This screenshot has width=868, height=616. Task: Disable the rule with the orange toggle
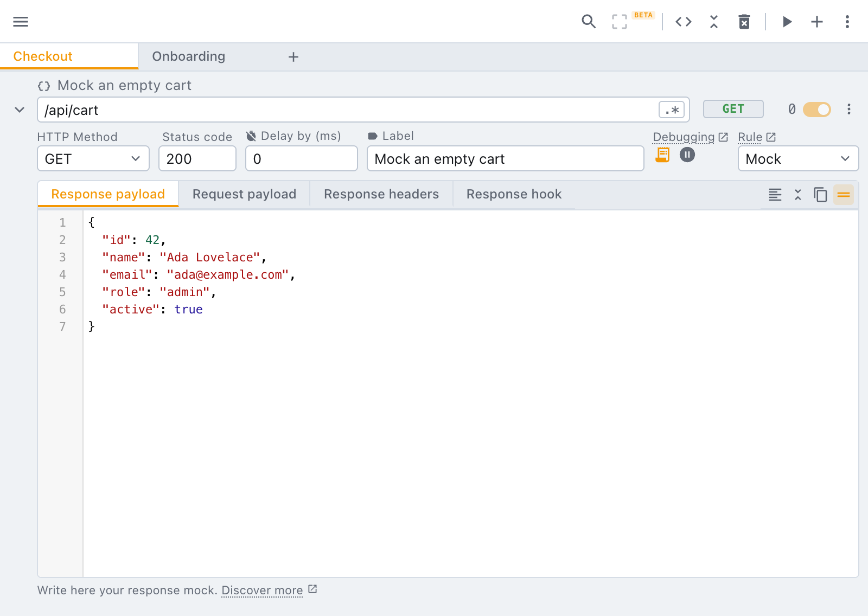[817, 110]
